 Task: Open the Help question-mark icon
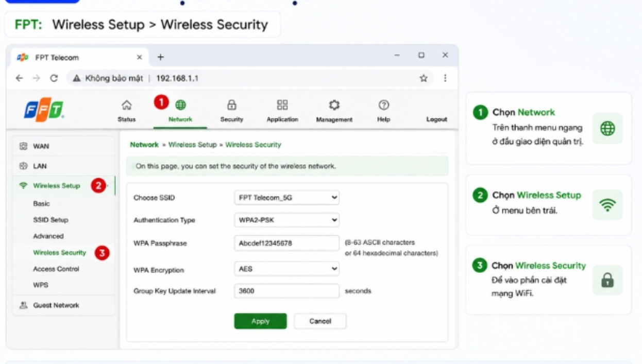pos(383,105)
